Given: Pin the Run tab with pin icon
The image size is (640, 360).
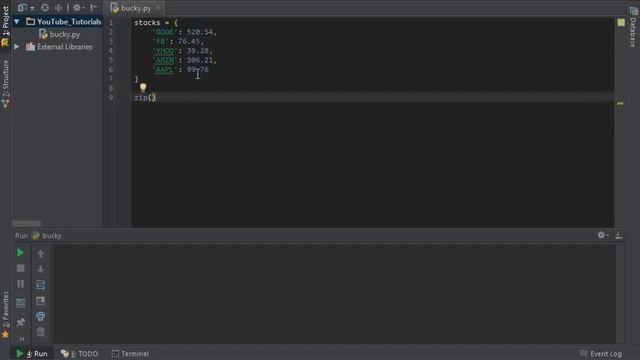Looking at the screenshot, I should point(20,322).
